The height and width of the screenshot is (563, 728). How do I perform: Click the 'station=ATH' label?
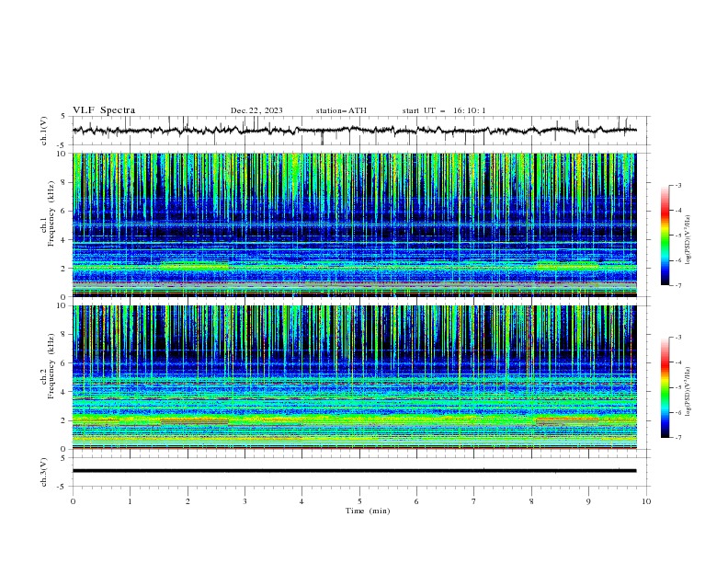point(341,110)
